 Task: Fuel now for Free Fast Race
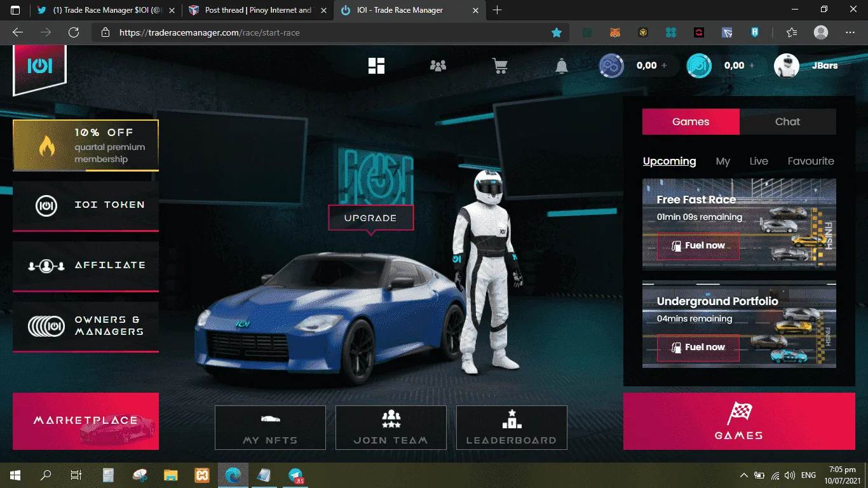[x=698, y=246]
